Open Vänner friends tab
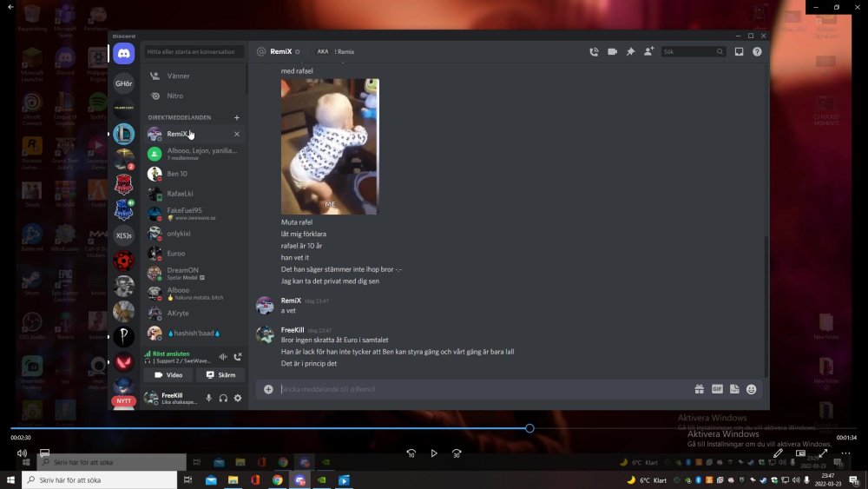 coord(194,76)
